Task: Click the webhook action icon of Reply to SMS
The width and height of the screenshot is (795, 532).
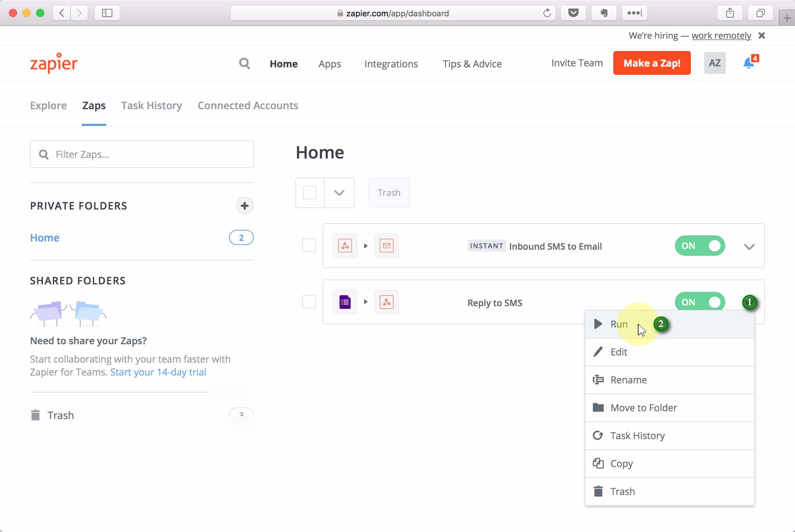Action: (386, 302)
